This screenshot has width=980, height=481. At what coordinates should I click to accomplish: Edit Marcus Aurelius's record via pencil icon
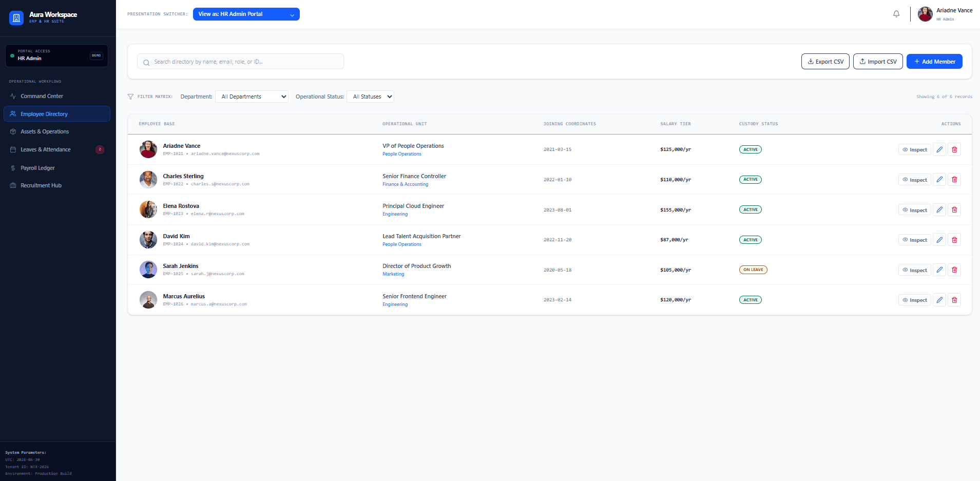[939, 300]
